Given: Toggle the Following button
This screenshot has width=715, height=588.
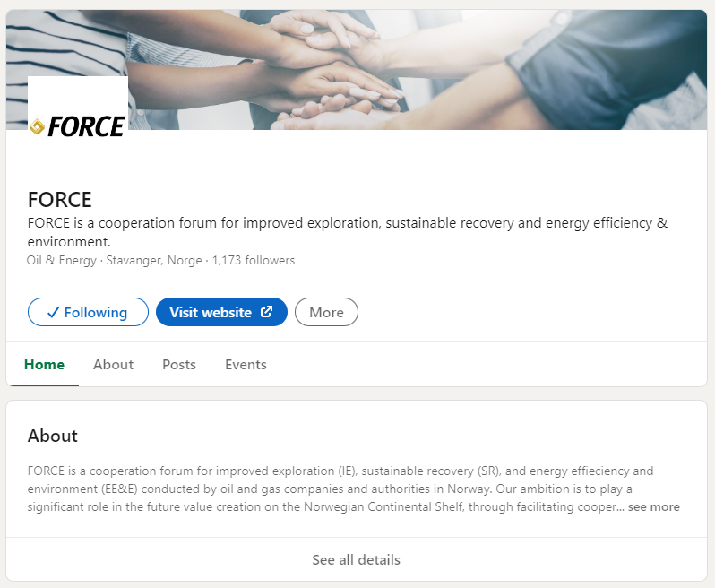Looking at the screenshot, I should pos(88,312).
